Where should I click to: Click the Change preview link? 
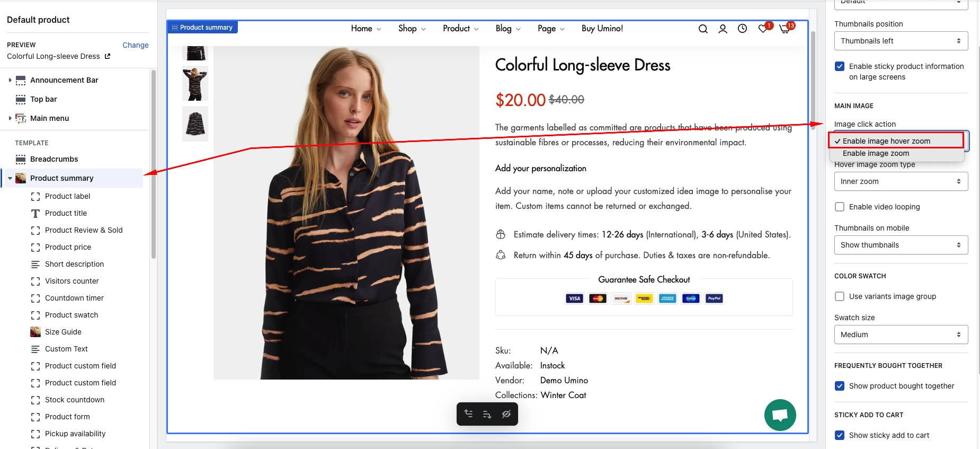(136, 45)
